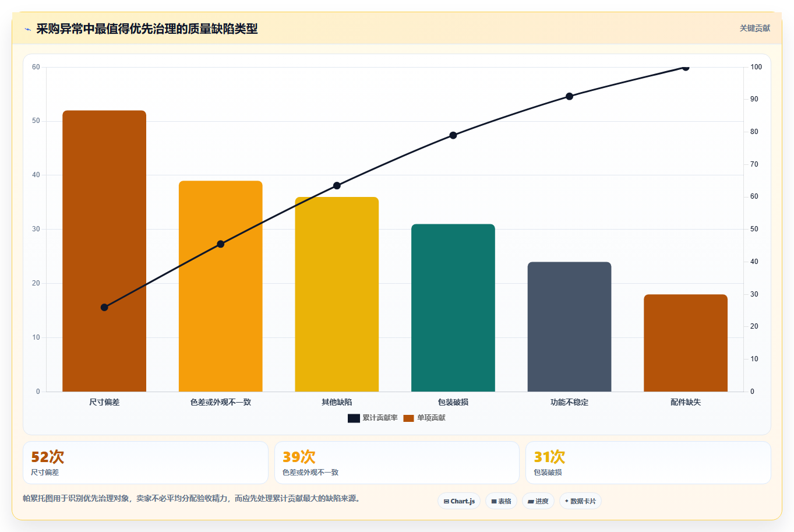Click the dark 累计贡献率 legend color box

(354, 418)
